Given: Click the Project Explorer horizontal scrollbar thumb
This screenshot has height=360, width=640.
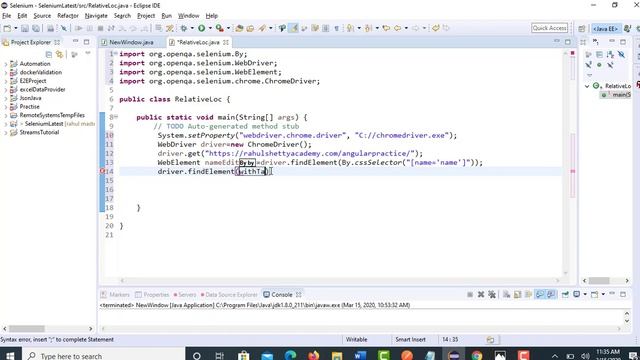Looking at the screenshot, I should pos(27,329).
